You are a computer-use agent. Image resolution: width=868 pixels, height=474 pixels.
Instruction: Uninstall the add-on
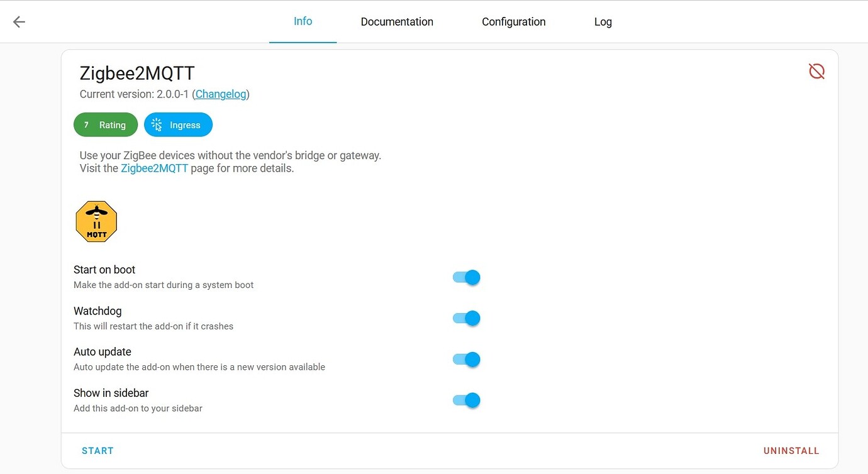(x=791, y=450)
